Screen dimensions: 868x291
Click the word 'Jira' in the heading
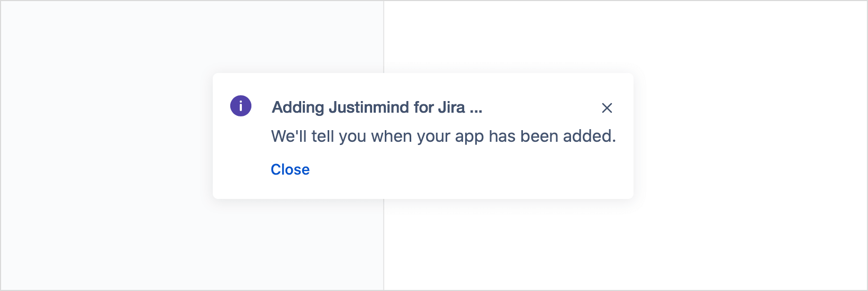(451, 107)
